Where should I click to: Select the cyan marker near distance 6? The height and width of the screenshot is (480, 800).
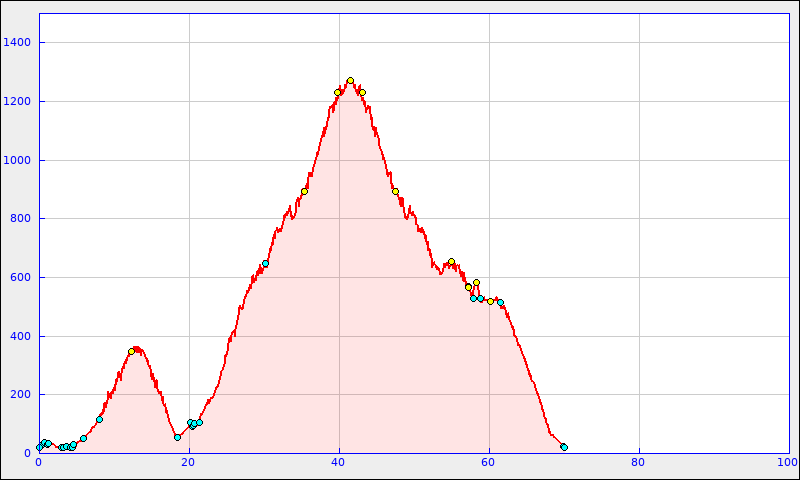(83, 438)
